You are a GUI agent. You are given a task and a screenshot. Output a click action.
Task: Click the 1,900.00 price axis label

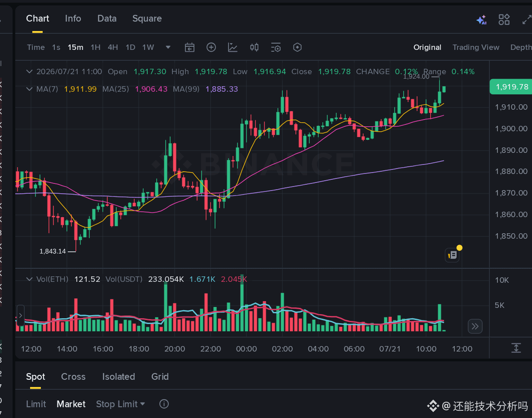click(511, 129)
